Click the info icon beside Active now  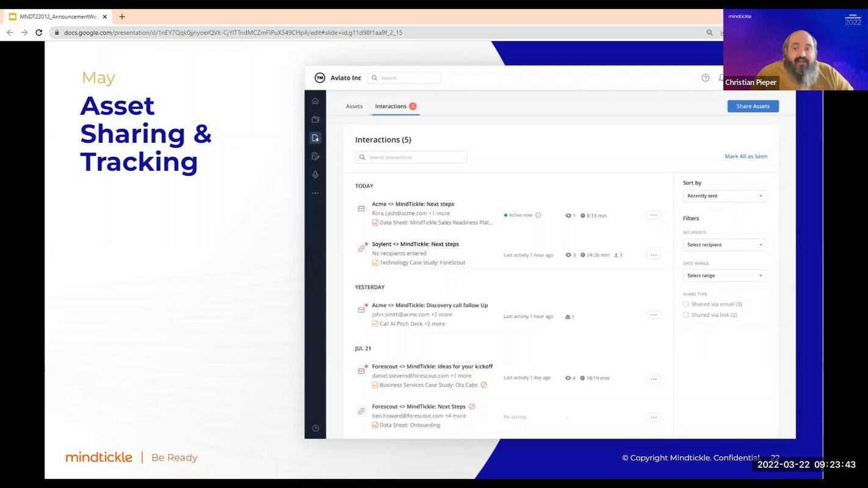(x=538, y=215)
